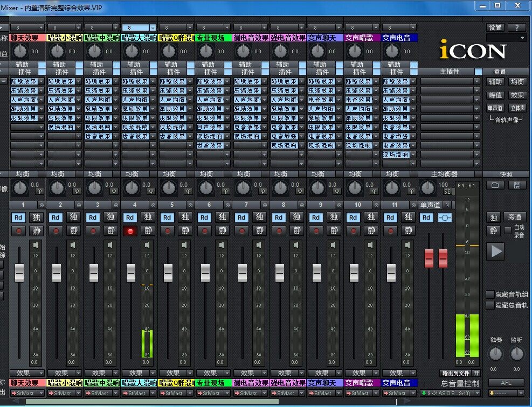The width and height of the screenshot is (532, 407).
Task: Click the 峰值 reset button
Action: pos(495,95)
